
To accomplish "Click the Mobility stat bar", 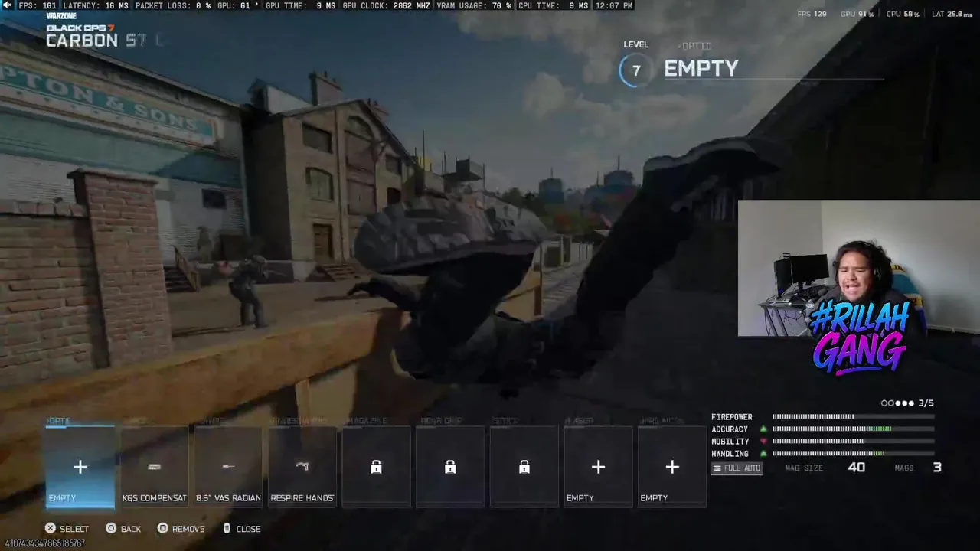I will (x=853, y=442).
